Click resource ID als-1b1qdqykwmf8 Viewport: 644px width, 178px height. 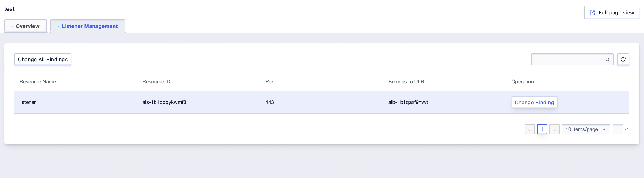164,102
